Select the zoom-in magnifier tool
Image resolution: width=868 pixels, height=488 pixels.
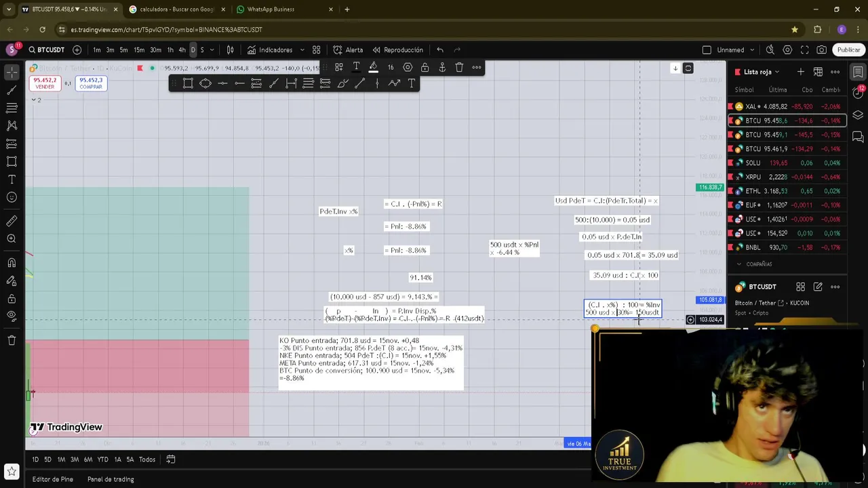(x=12, y=239)
